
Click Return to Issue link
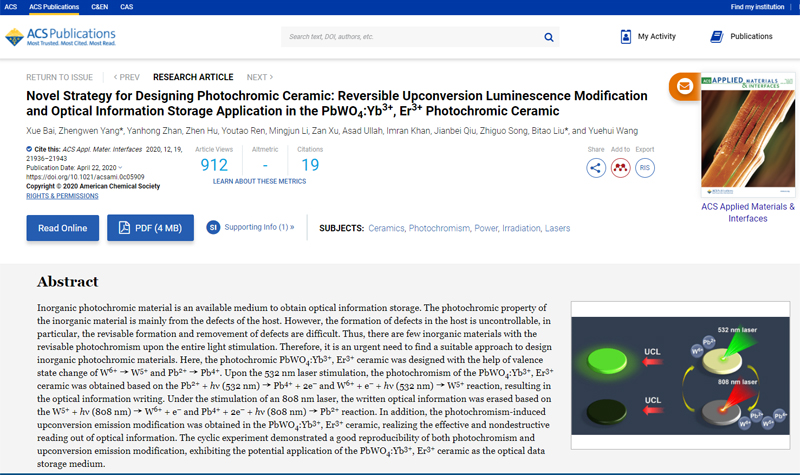pos(59,77)
